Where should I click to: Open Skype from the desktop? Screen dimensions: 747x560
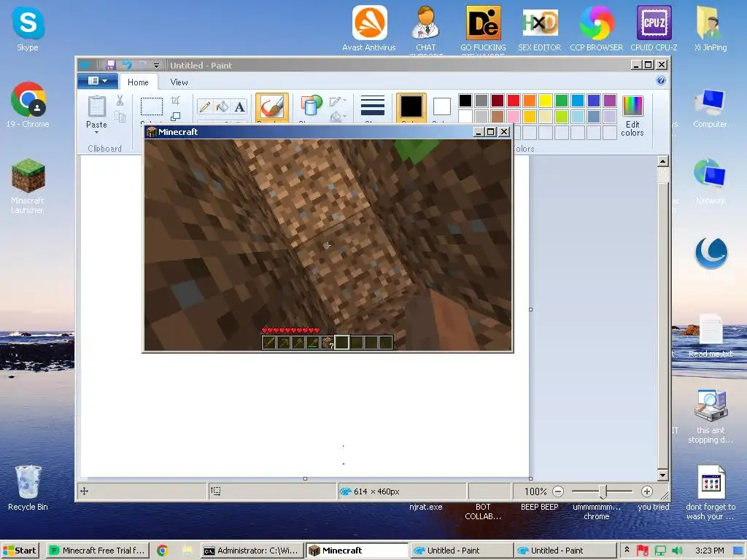pyautogui.click(x=28, y=29)
